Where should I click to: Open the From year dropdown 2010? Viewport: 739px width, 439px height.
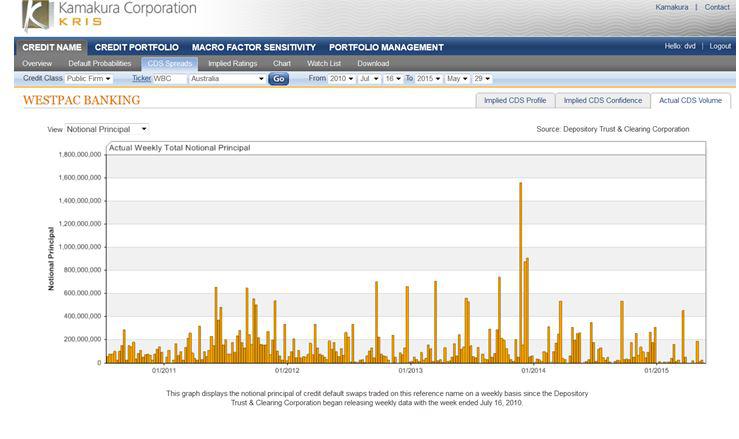pyautogui.click(x=342, y=79)
